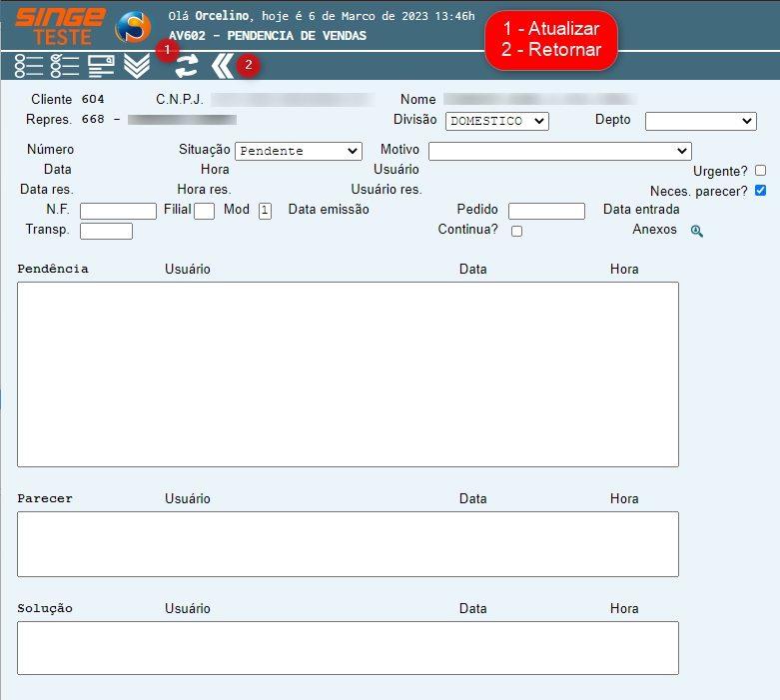Expand the Depto dropdown
This screenshot has width=780, height=700.
[700, 121]
